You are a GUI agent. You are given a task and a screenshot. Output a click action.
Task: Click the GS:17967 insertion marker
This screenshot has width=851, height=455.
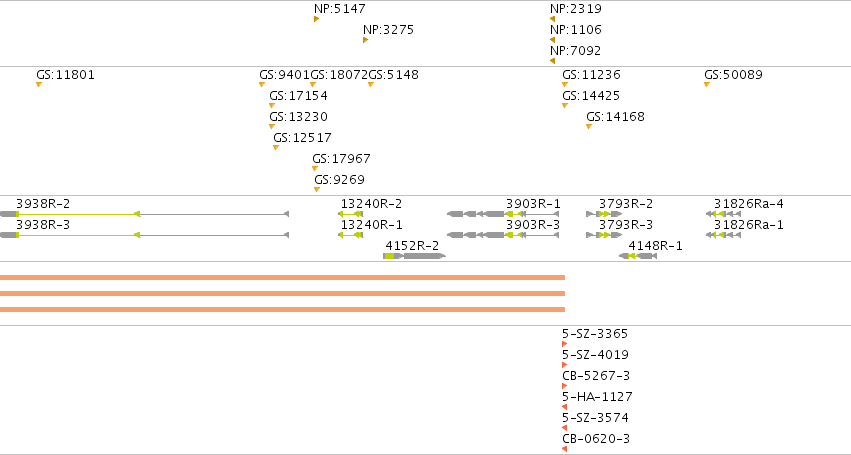coord(315,169)
